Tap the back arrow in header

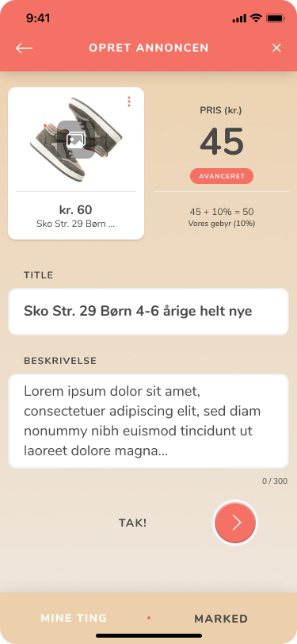[24, 48]
